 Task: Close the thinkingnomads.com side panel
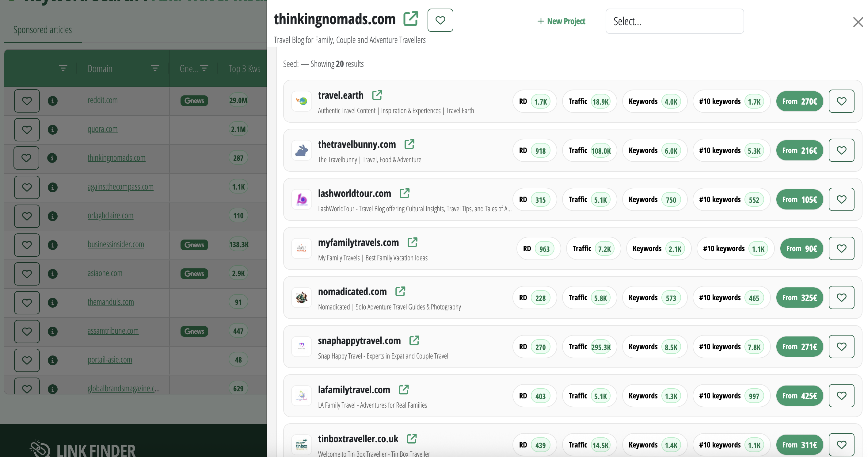(858, 22)
